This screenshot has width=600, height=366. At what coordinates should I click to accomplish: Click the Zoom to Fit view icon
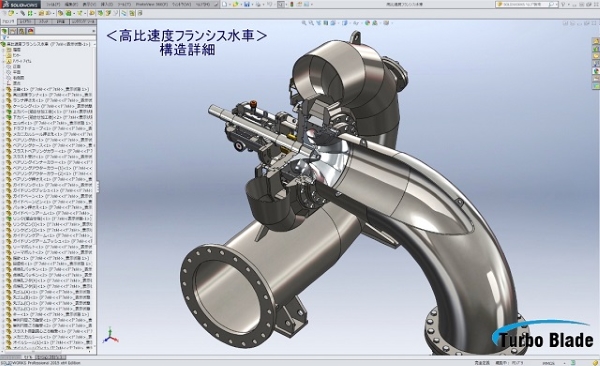tap(304, 23)
